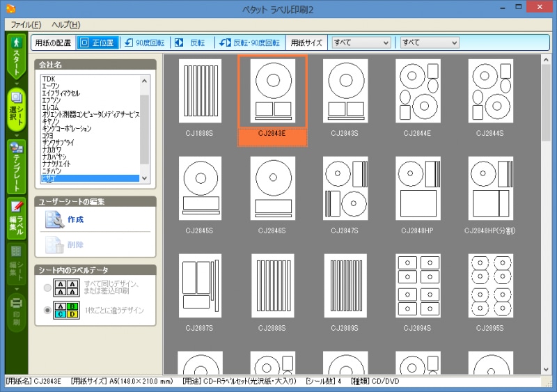557x392 pixels.
Task: Select すべて同じデザイン radio option
Action: pyautogui.click(x=48, y=287)
